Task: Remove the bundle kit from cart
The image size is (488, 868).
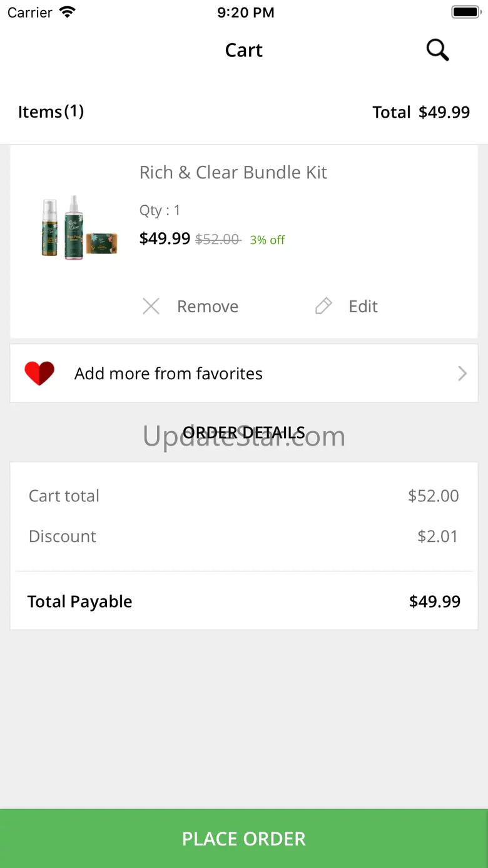Action: tap(190, 306)
